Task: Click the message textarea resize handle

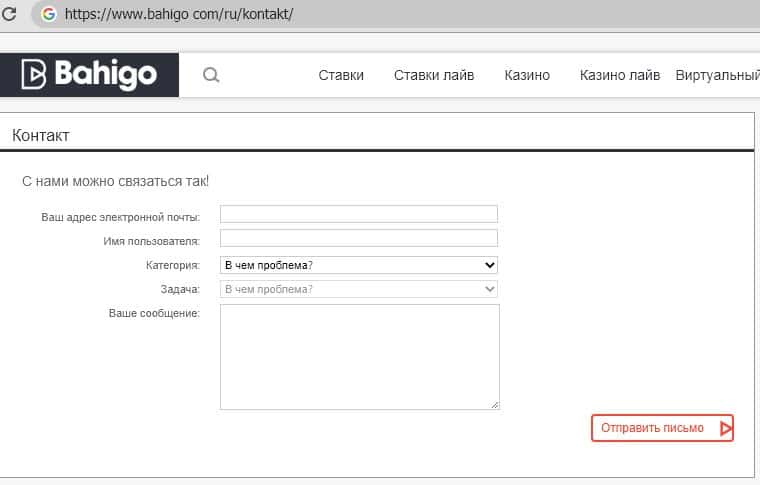Action: [x=495, y=405]
